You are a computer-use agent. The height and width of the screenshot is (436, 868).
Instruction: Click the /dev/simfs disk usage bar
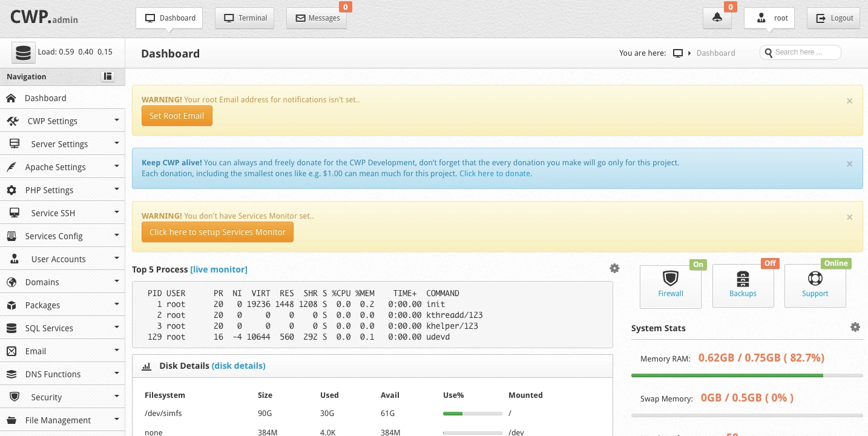[473, 414]
